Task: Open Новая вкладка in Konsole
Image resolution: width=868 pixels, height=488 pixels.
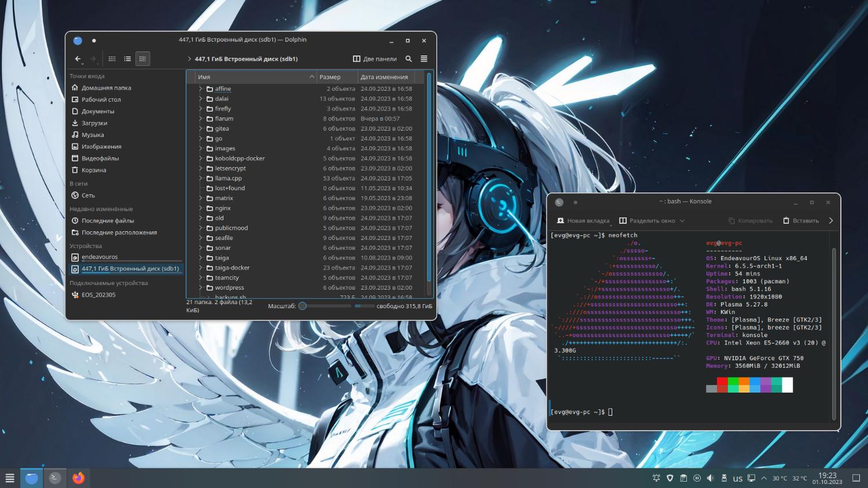Action: (x=583, y=221)
